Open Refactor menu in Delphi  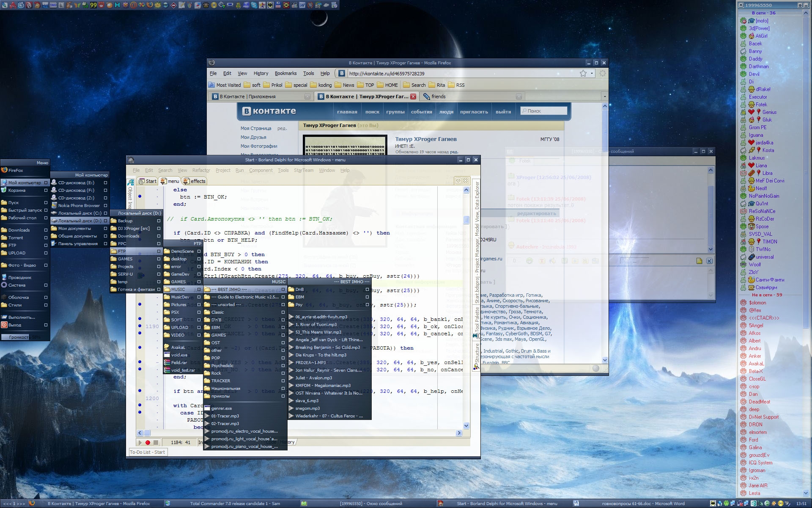pyautogui.click(x=201, y=170)
